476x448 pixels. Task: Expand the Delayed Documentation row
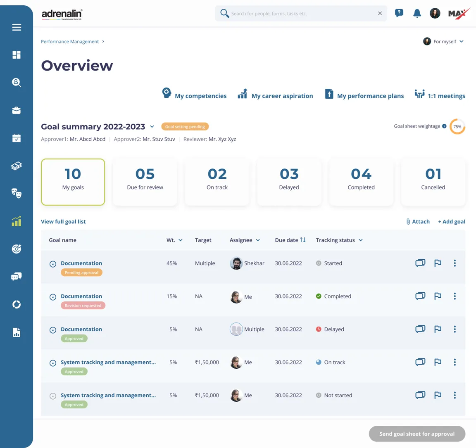coord(53,330)
